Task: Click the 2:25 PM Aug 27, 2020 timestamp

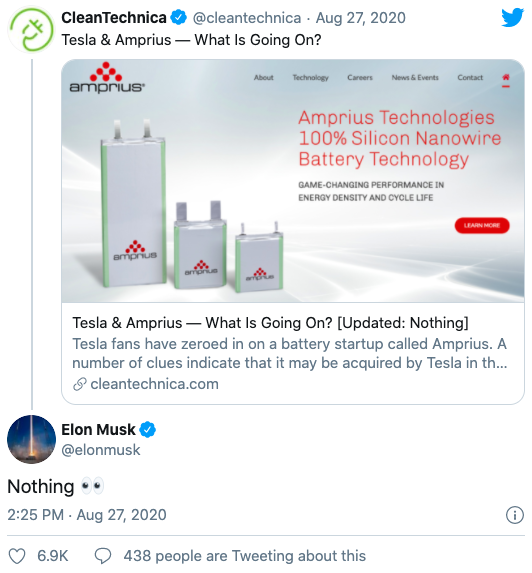Action: point(87,515)
